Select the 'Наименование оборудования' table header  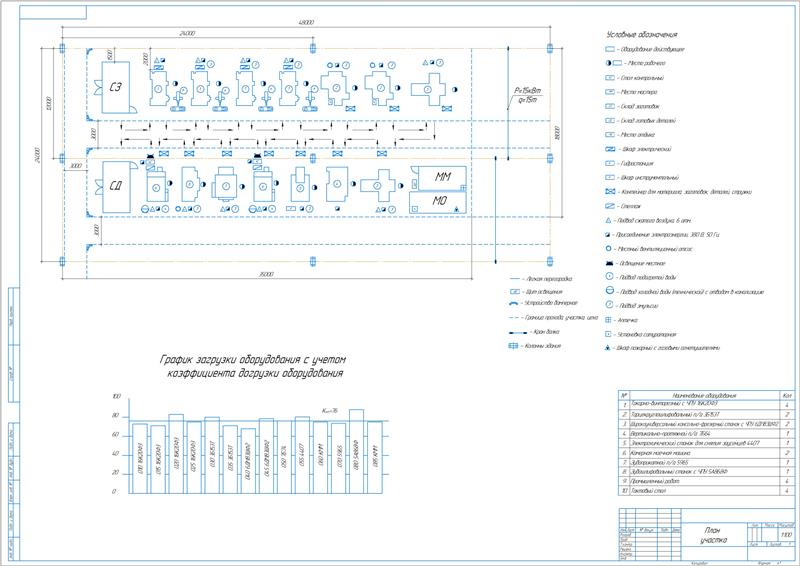click(x=704, y=396)
